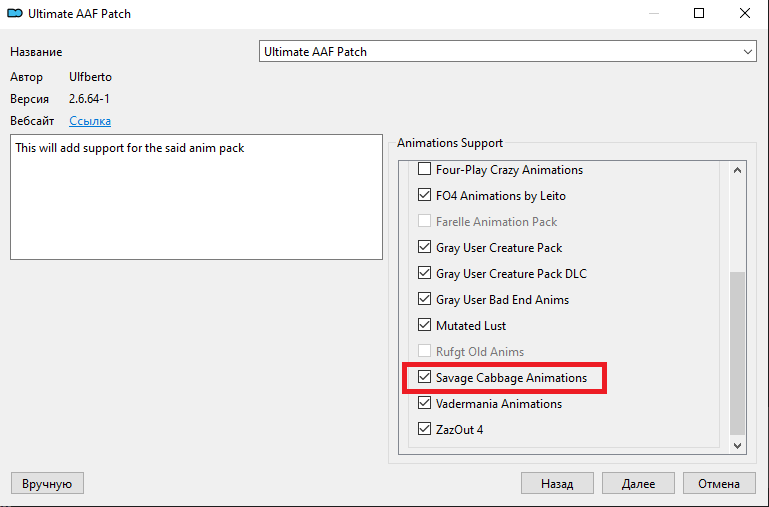769x507 pixels.
Task: Toggle Gray User Creature Pack option
Action: pyautogui.click(x=424, y=248)
